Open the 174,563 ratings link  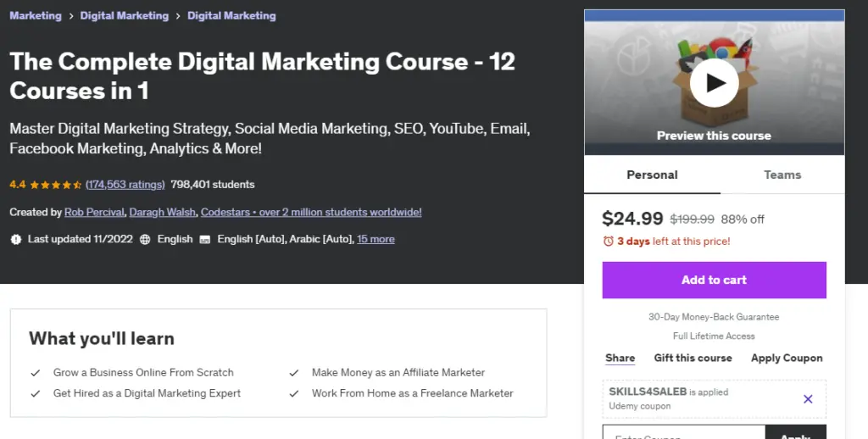[x=125, y=185]
